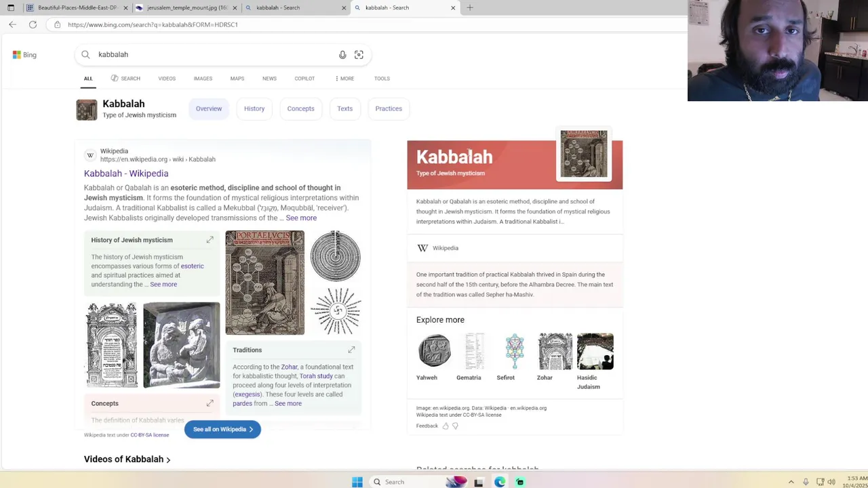Follow the Torah study link
The image size is (868, 488).
click(316, 376)
